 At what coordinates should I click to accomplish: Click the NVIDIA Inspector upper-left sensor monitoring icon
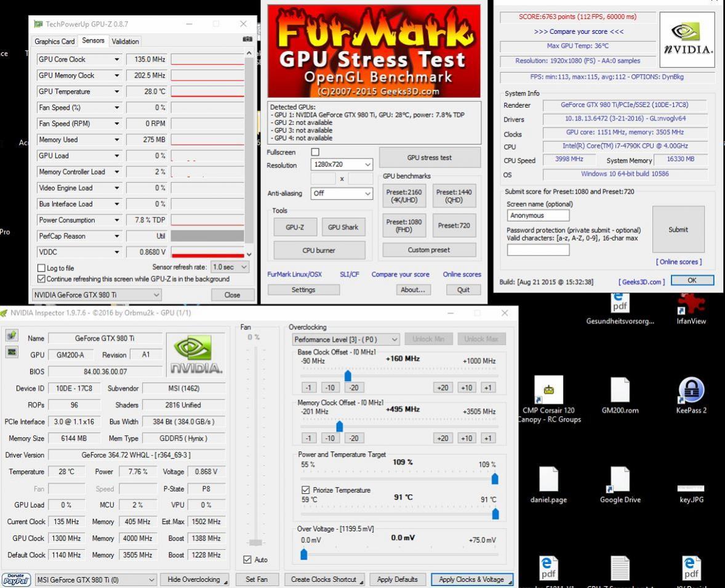click(12, 336)
